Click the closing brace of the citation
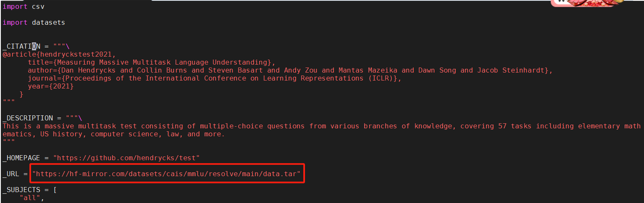644x203 pixels. pos(21,94)
